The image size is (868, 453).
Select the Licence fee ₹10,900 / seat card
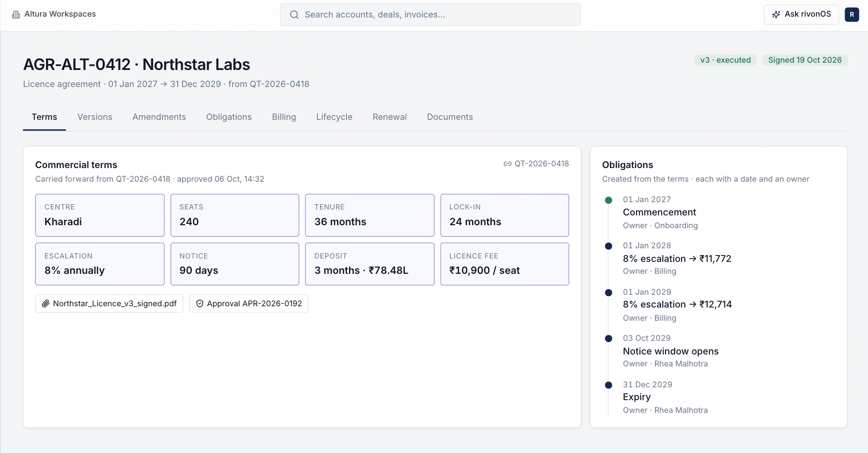click(x=505, y=264)
